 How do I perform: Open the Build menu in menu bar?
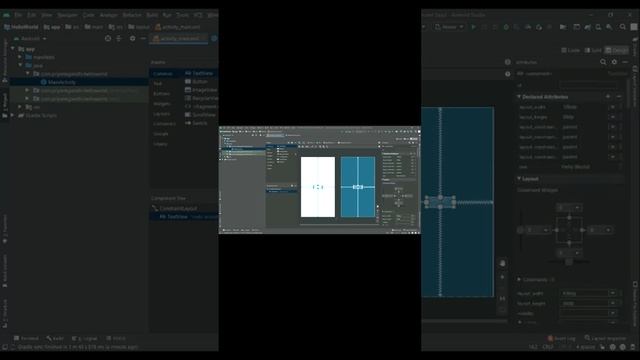point(152,15)
